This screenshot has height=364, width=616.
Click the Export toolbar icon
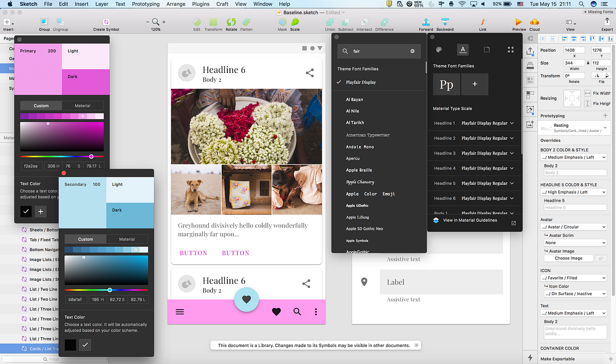[x=607, y=22]
